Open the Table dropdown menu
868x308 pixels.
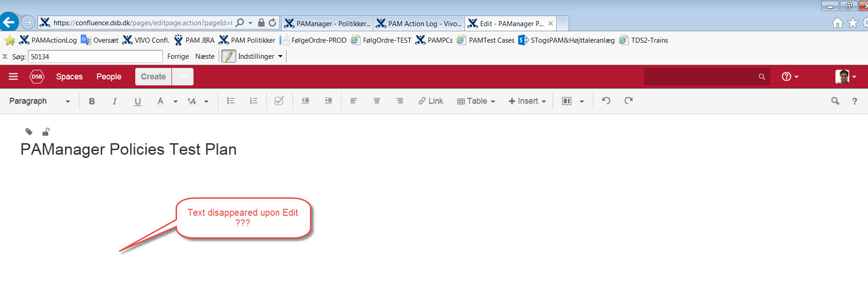(476, 101)
